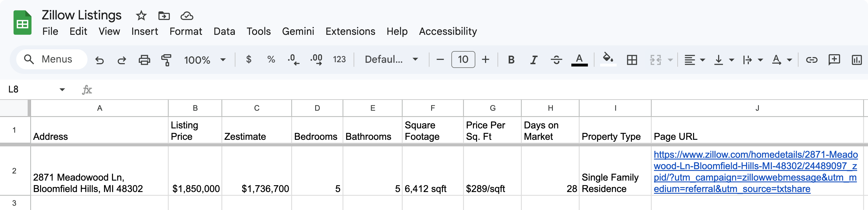Open the horizontal align dropdown
This screenshot has width=868, height=210.
(x=694, y=60)
